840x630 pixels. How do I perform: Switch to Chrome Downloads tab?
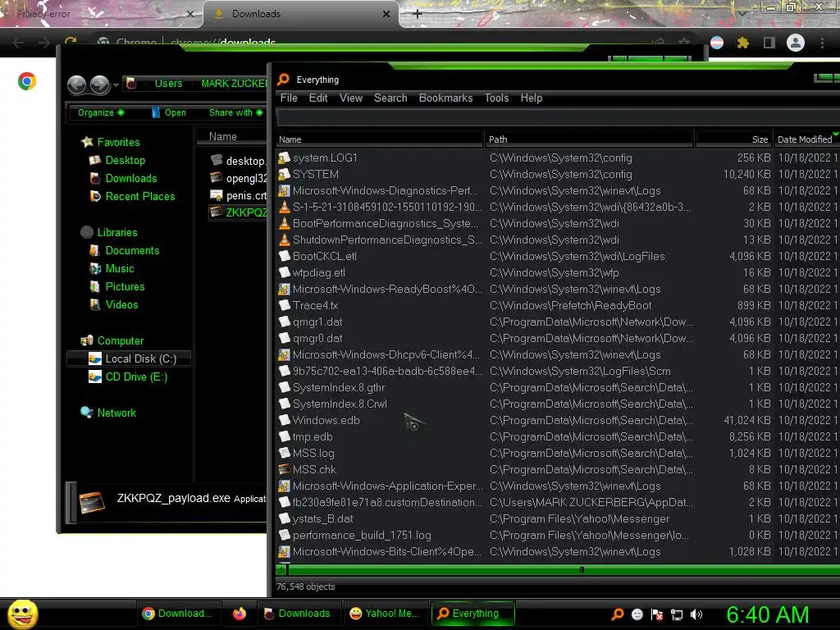[x=301, y=14]
